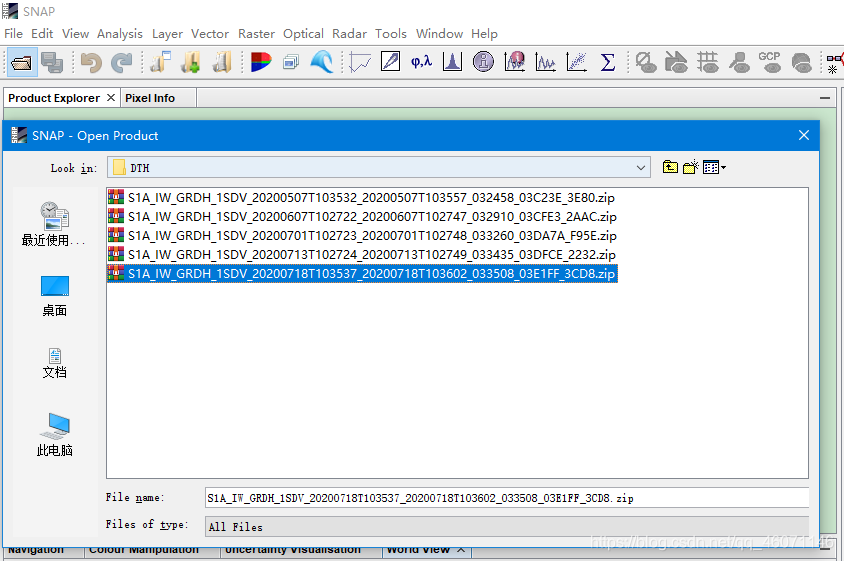The width and height of the screenshot is (844, 561).
Task: Open Geo-Coding φ,λ tool
Action: click(421, 62)
